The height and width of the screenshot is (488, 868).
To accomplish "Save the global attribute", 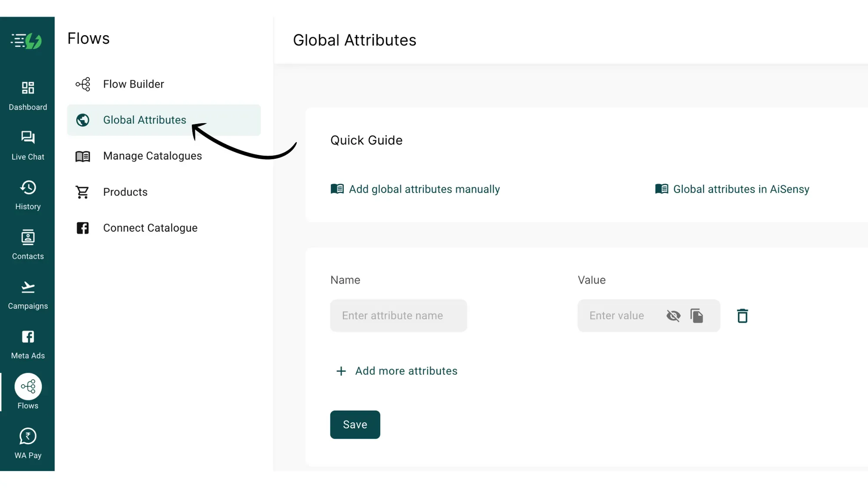I will (355, 425).
